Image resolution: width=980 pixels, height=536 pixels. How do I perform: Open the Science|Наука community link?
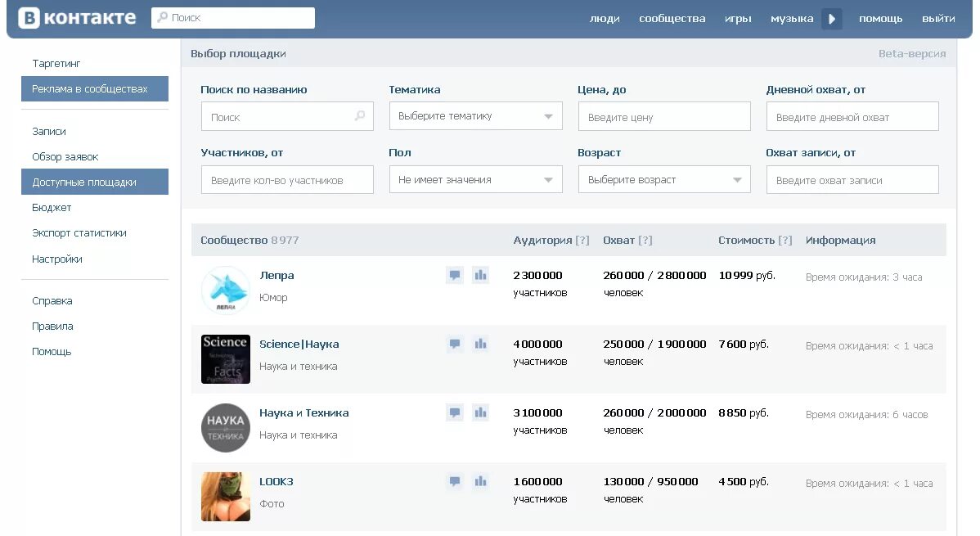pos(299,344)
